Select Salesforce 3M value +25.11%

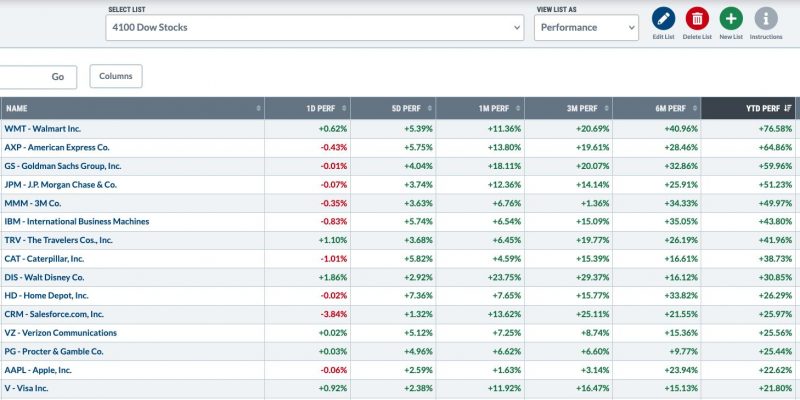[592, 314]
